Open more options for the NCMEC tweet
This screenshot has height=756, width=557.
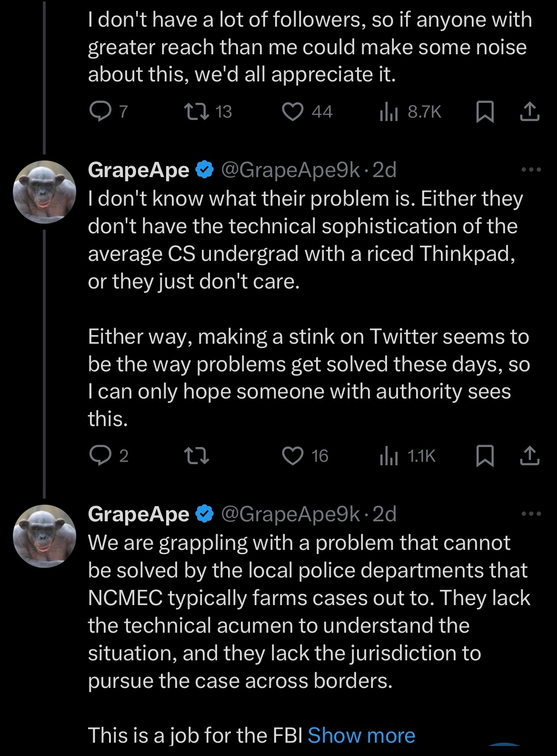pos(531,514)
